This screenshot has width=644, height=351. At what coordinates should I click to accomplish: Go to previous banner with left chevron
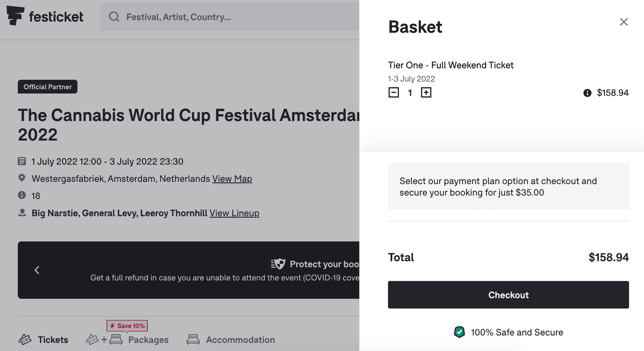pos(37,270)
